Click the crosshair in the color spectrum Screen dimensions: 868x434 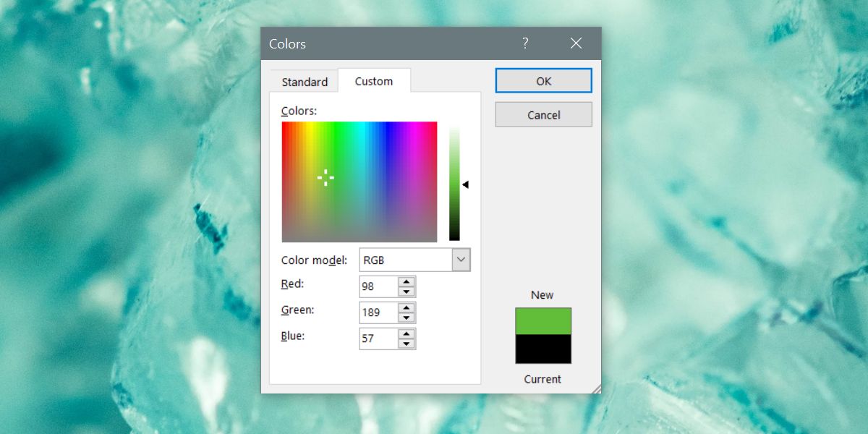pos(325,177)
